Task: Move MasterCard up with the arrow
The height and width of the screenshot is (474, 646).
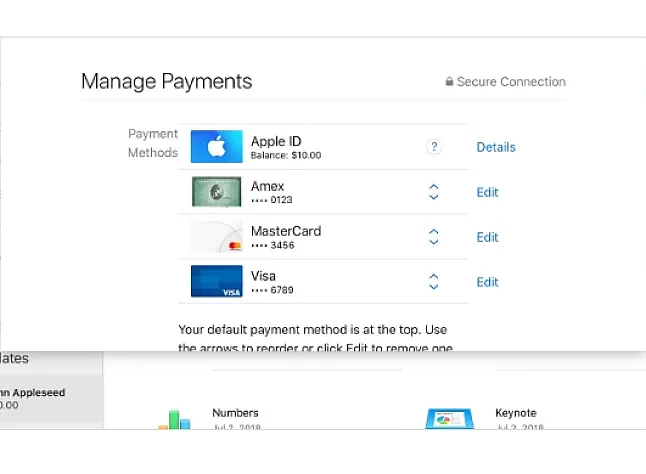Action: click(433, 231)
